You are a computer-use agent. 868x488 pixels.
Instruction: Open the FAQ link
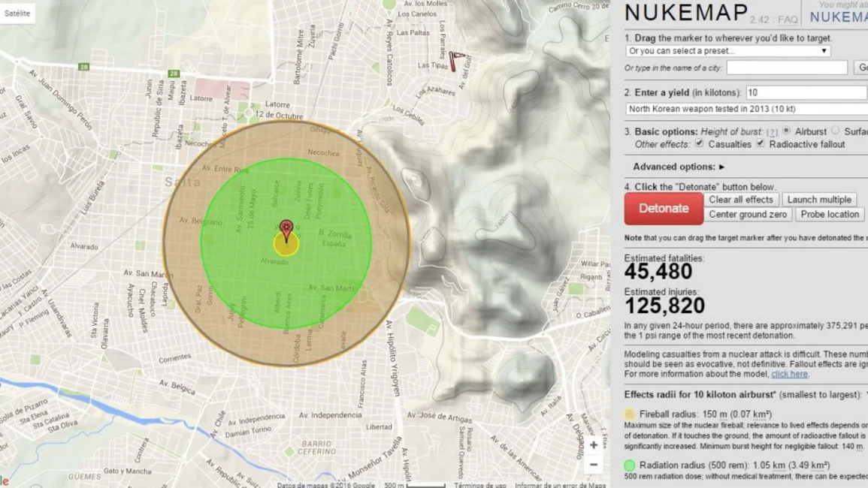click(787, 20)
